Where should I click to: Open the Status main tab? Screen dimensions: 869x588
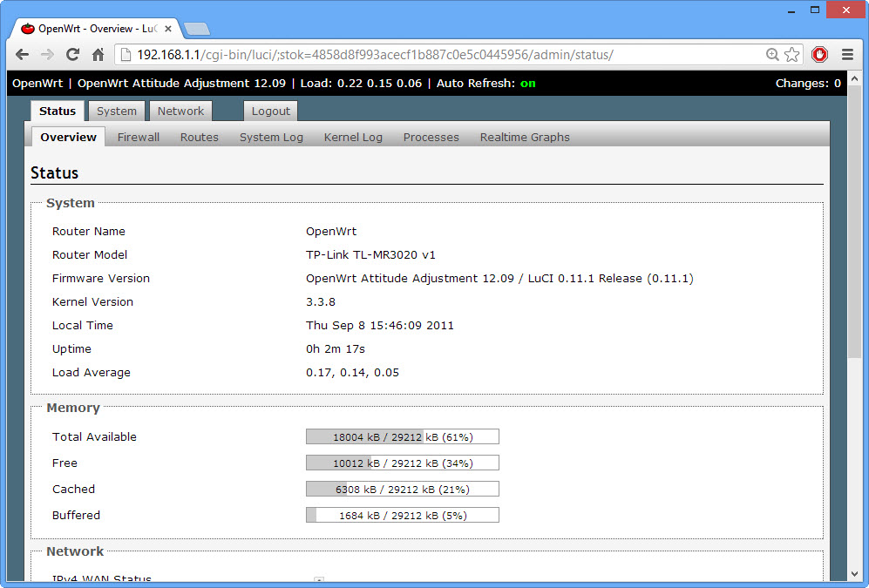point(58,111)
